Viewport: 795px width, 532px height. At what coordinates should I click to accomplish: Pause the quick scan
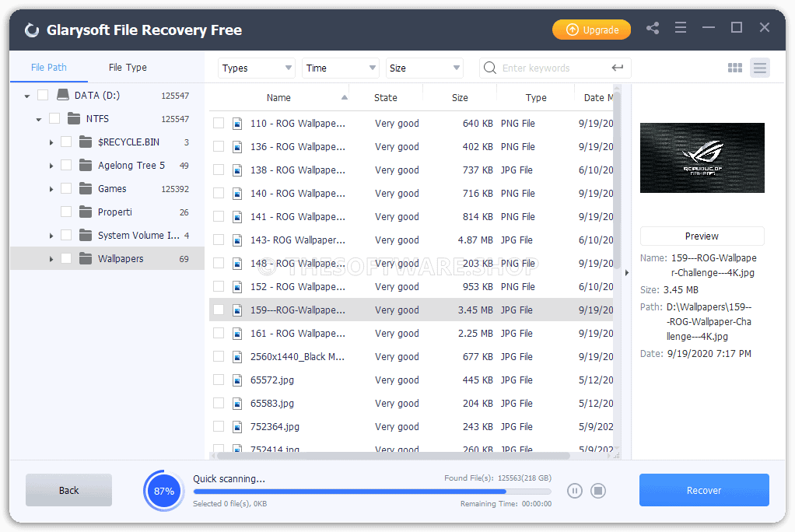pos(574,491)
